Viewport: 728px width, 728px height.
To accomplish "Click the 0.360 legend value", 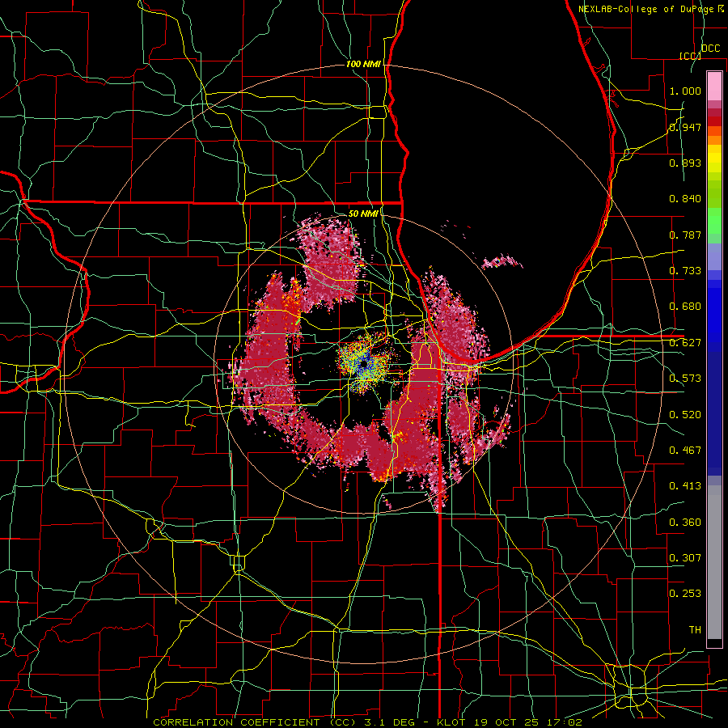I will [685, 523].
